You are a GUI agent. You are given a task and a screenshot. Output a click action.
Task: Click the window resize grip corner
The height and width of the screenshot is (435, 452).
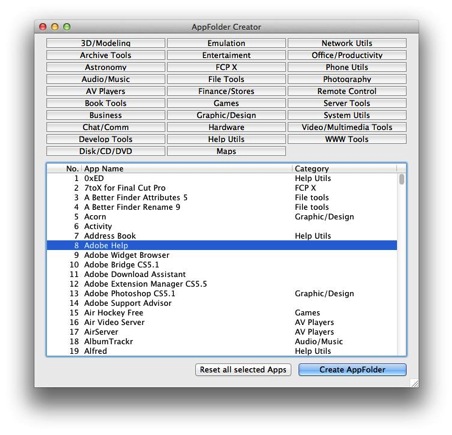coord(415,383)
